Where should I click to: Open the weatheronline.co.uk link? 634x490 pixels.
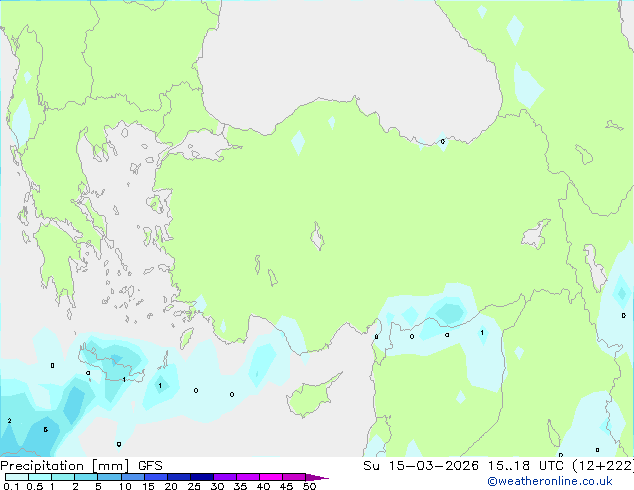[550, 481]
